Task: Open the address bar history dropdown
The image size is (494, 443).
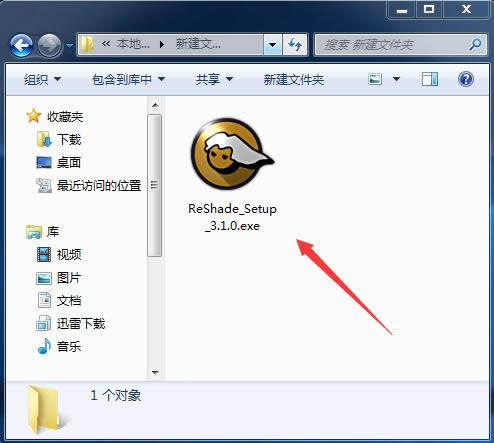Action: (x=272, y=44)
